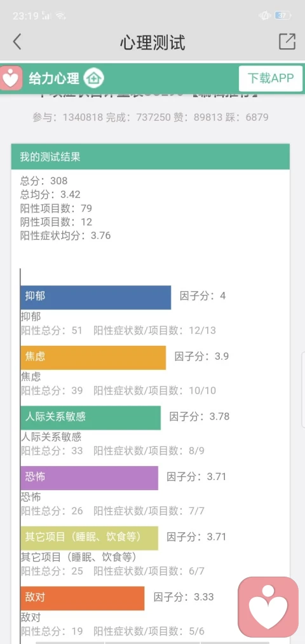Select the blue 抑郁 bar

[96, 298]
